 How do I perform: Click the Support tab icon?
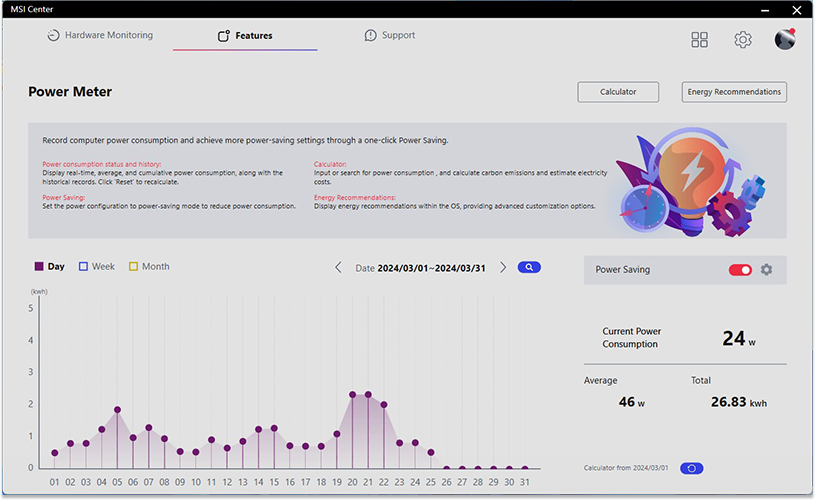371,36
